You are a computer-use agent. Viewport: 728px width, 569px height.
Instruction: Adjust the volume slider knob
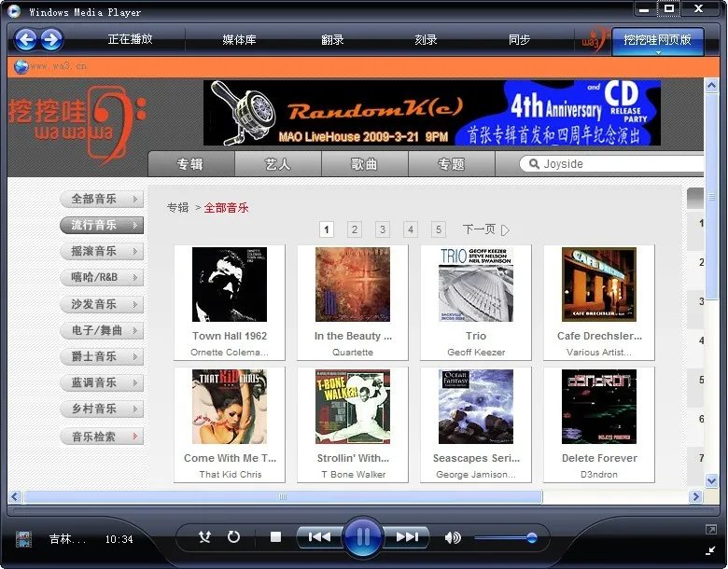(532, 538)
